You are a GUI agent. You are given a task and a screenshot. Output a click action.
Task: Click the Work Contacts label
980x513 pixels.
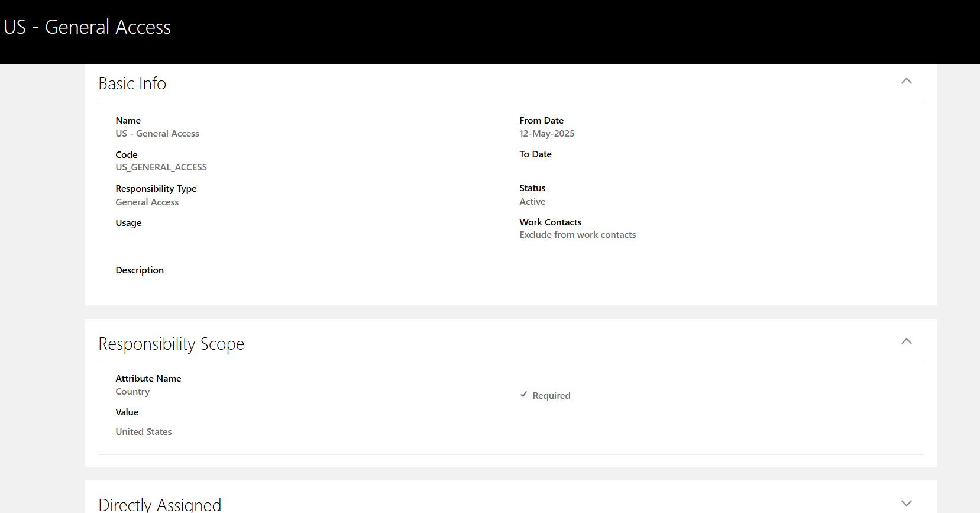pos(551,222)
